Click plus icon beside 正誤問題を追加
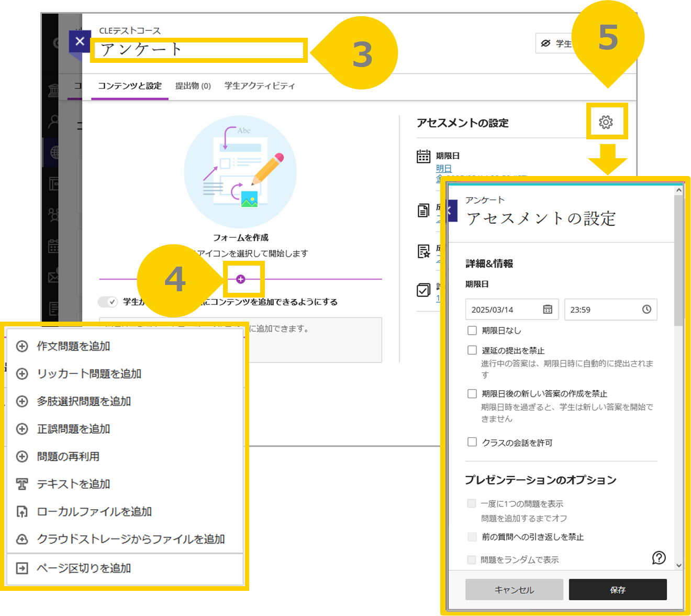The height and width of the screenshot is (616, 691). [x=22, y=429]
